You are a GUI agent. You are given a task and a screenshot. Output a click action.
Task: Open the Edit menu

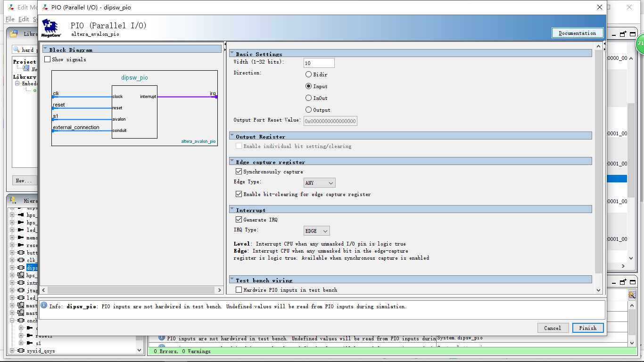point(24,19)
